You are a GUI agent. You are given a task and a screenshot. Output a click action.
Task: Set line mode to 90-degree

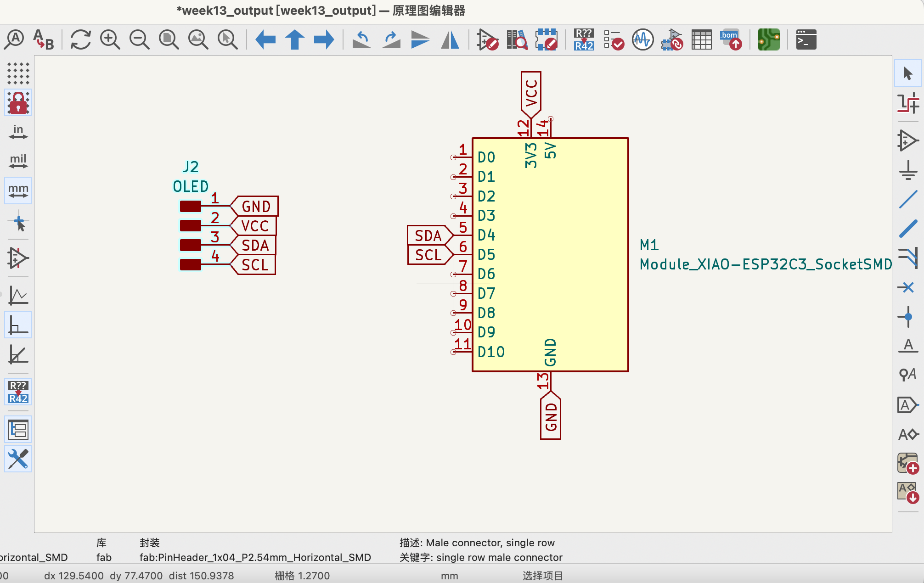[18, 325]
